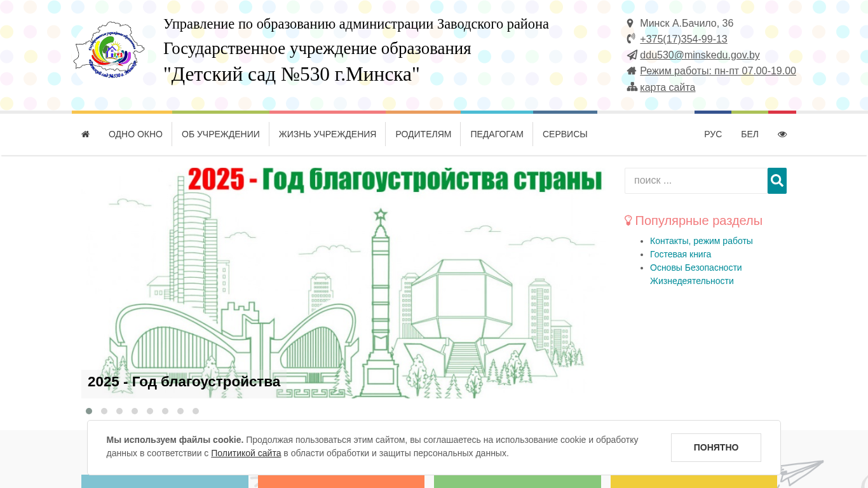Click the paper plane email icon
The width and height of the screenshot is (868, 488).
[x=632, y=55]
